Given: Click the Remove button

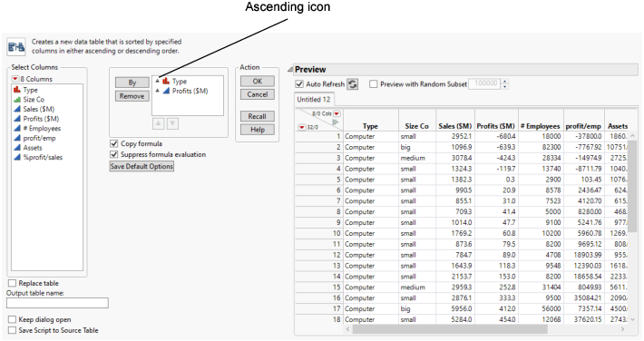Looking at the screenshot, I should click(132, 96).
